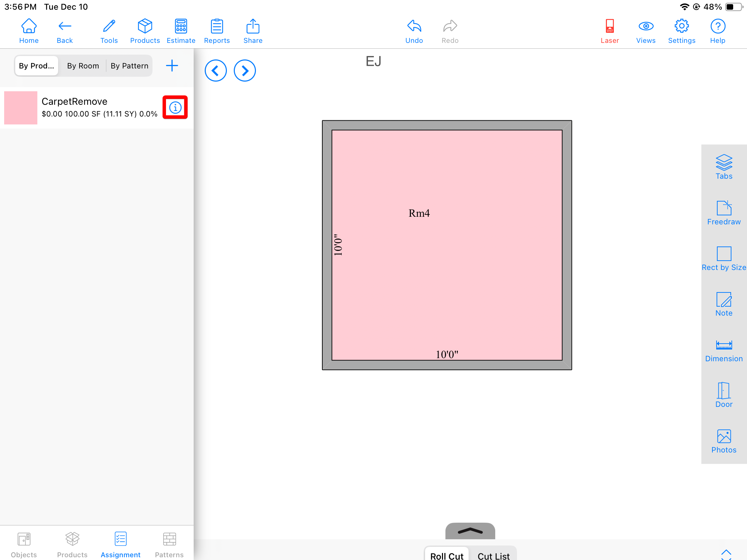Go to previous room with left chevron

pyautogui.click(x=215, y=71)
